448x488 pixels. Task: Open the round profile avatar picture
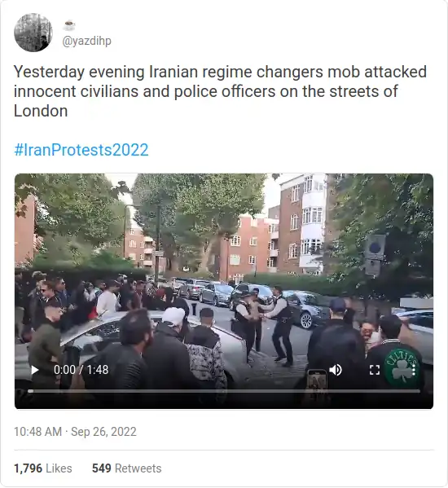coord(33,33)
